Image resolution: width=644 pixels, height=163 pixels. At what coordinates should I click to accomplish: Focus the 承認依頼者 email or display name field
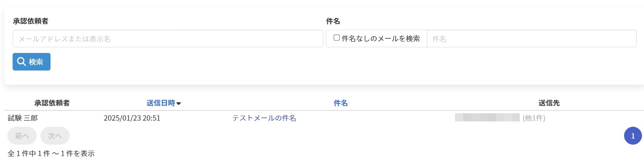tap(168, 39)
